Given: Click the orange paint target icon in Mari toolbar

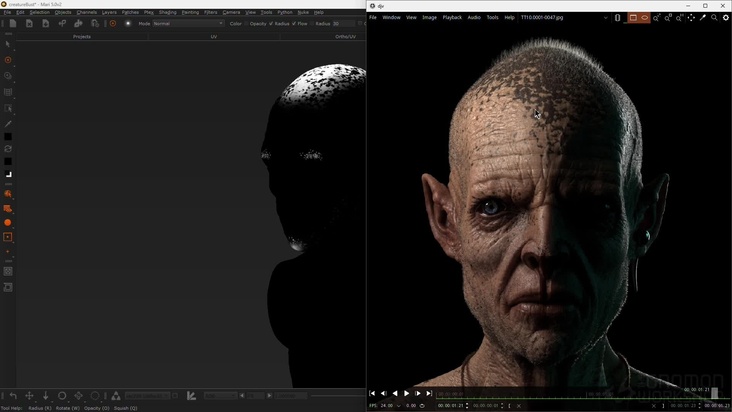Looking at the screenshot, I should (x=113, y=23).
